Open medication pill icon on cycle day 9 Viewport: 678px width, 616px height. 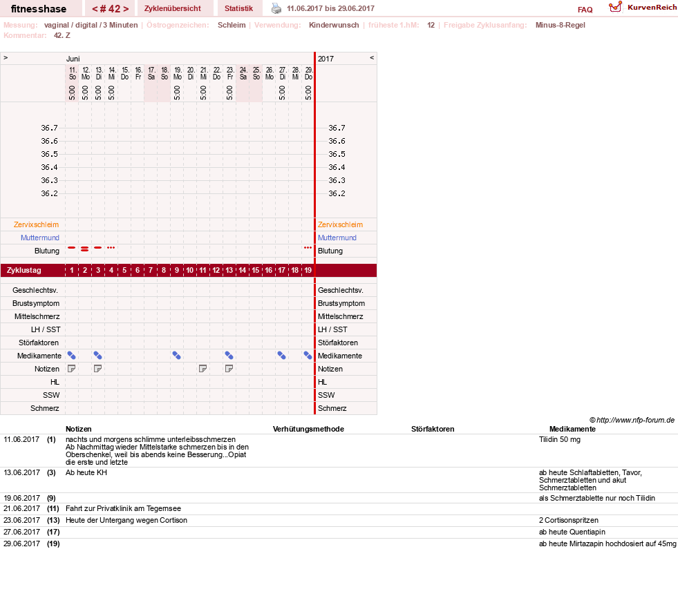tap(177, 356)
